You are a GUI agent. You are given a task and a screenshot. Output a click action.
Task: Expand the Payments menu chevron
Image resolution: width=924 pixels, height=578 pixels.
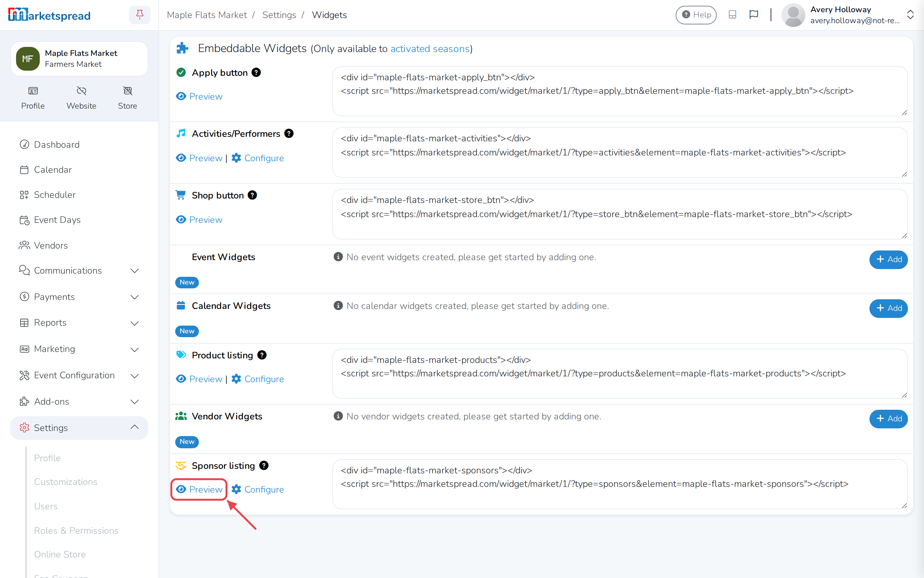point(134,297)
